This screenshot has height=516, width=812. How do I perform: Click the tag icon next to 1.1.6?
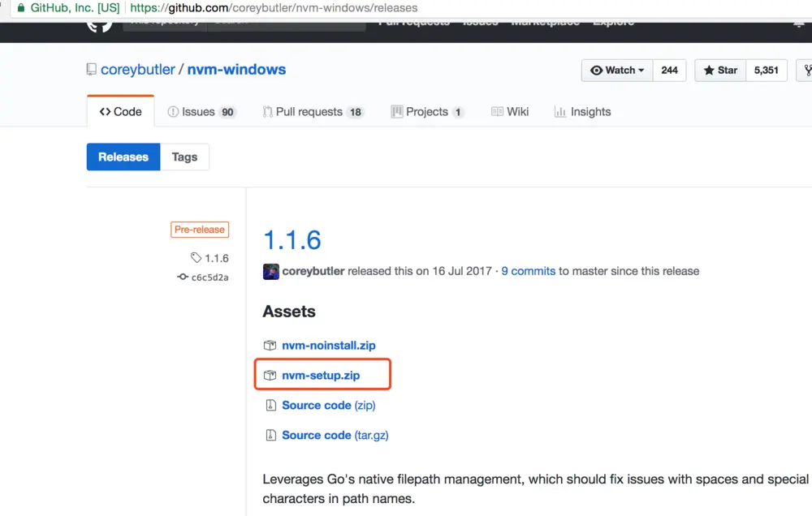coord(196,257)
